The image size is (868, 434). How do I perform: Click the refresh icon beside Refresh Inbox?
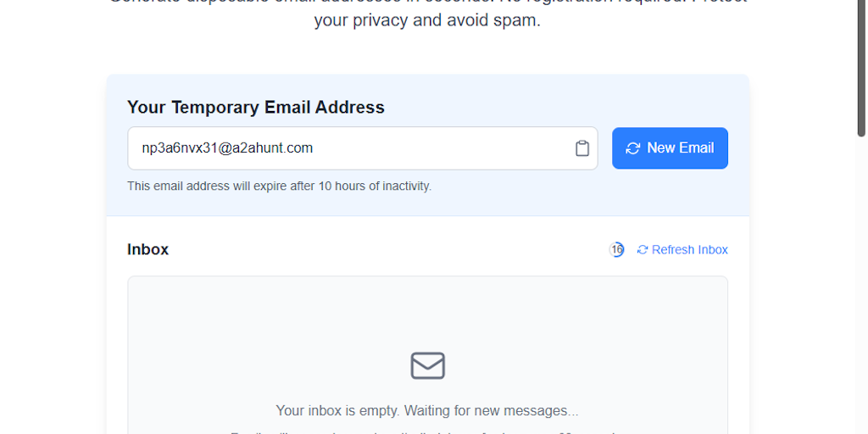[643, 250]
